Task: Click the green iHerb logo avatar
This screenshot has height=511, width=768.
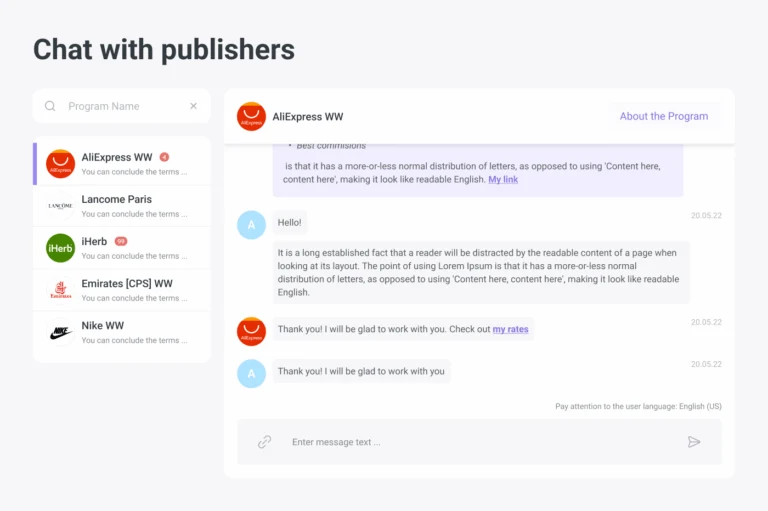Action: coord(60,248)
